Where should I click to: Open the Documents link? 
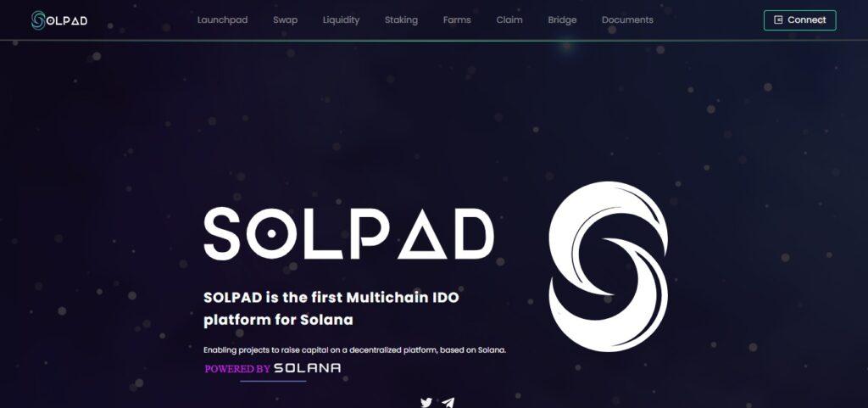coord(627,20)
